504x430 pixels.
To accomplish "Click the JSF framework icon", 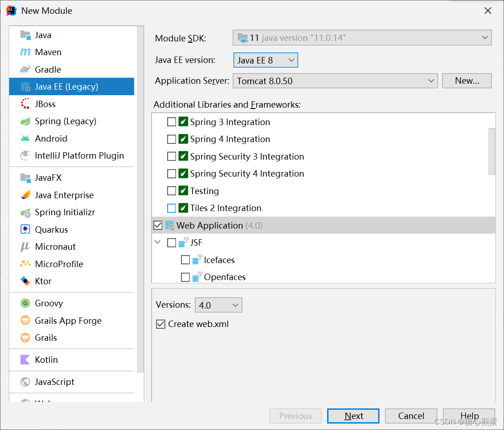I will pos(183,242).
